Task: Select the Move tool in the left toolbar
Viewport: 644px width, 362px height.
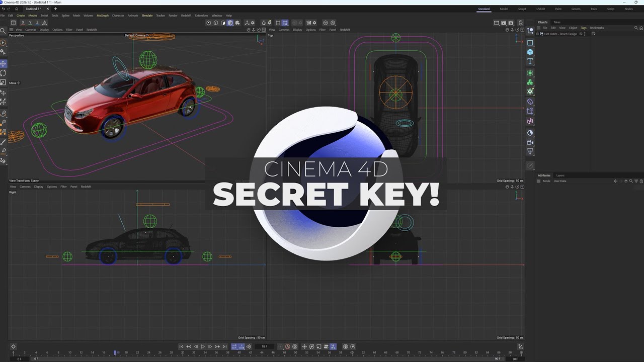Action: tap(3, 64)
